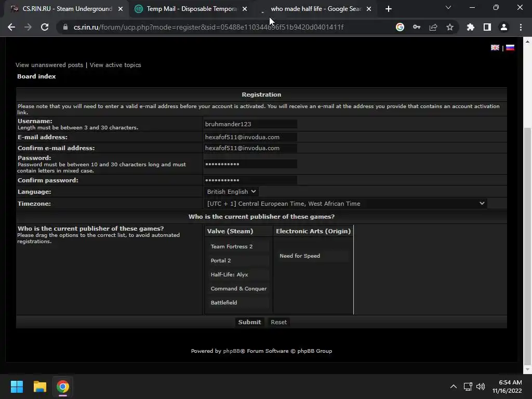
Task: Open the Chrome profile avatar
Action: coord(504,27)
